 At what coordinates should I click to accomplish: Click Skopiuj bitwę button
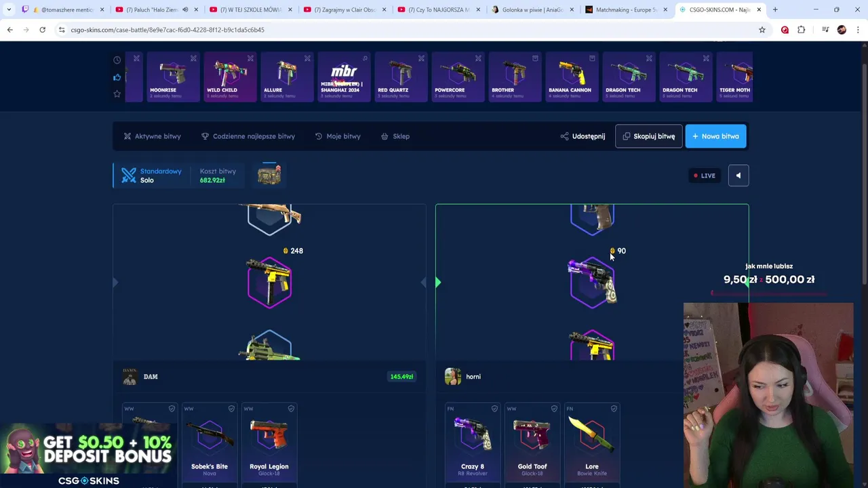[x=648, y=136]
